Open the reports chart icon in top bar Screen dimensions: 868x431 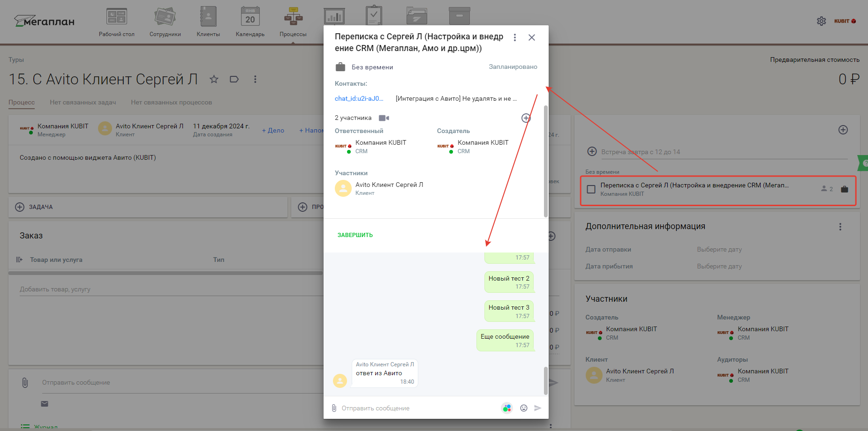point(334,17)
